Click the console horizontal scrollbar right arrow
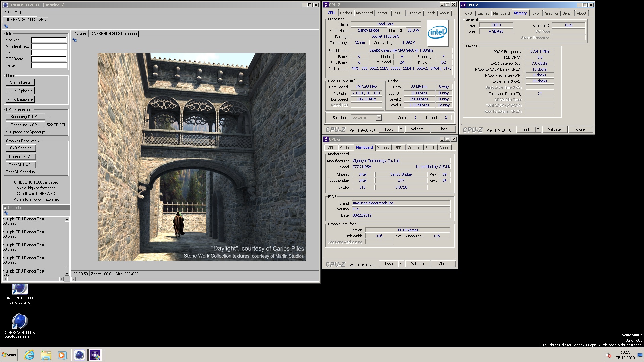Viewport: 644px width, 362px height. click(x=61, y=279)
